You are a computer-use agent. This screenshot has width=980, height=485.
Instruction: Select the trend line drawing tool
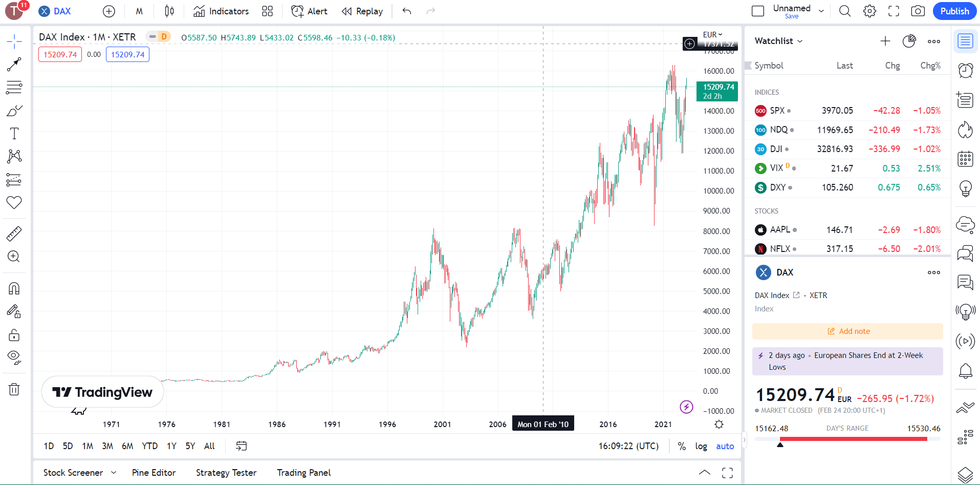point(14,64)
